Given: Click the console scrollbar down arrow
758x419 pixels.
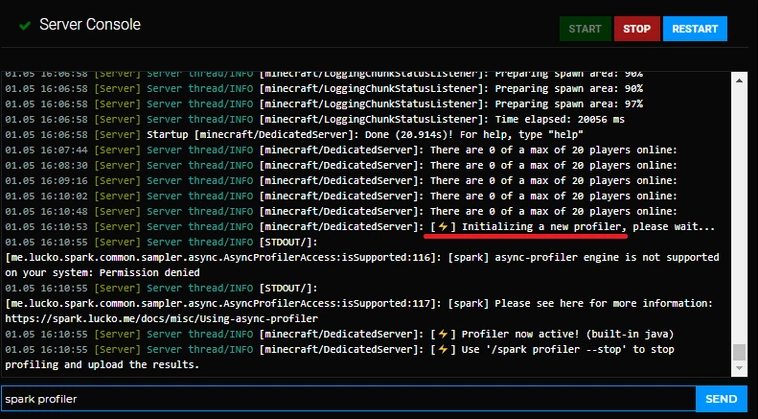Looking at the screenshot, I should (x=739, y=368).
